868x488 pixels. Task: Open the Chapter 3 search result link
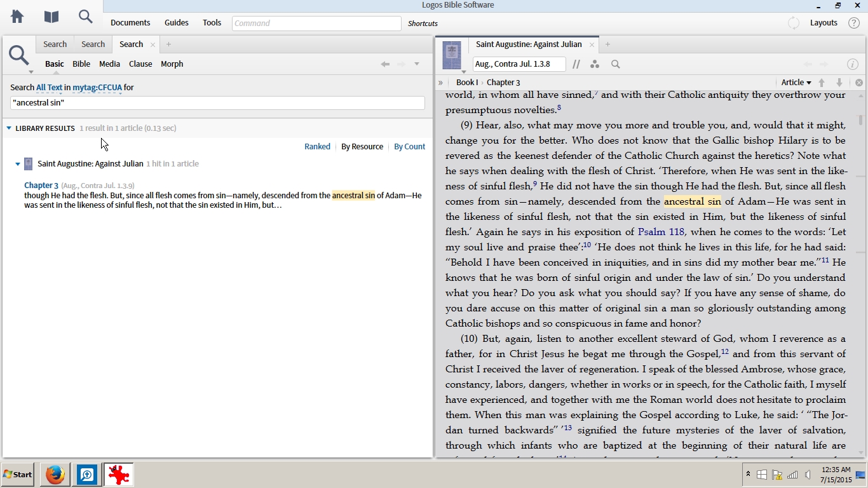[41, 186]
